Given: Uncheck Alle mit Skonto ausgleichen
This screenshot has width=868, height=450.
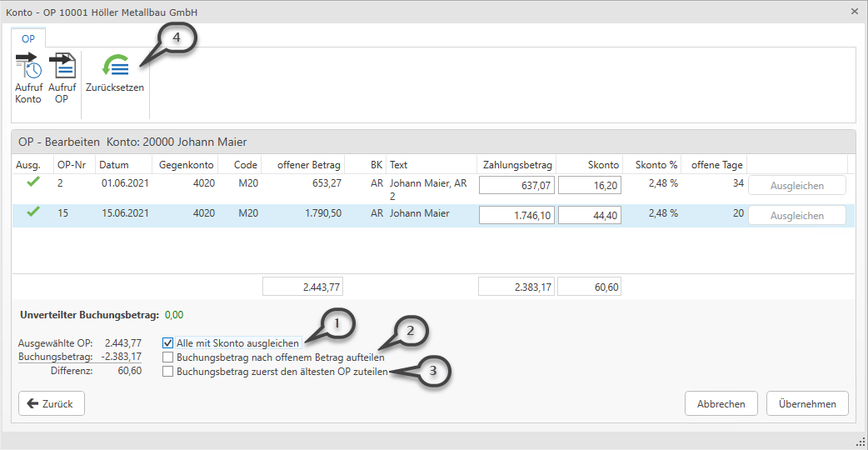Looking at the screenshot, I should click(x=168, y=343).
